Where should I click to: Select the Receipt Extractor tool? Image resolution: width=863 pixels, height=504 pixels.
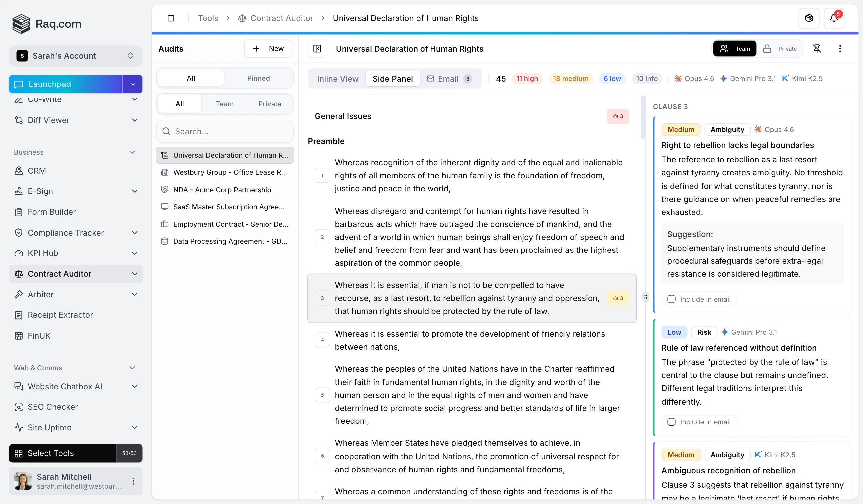(x=61, y=315)
